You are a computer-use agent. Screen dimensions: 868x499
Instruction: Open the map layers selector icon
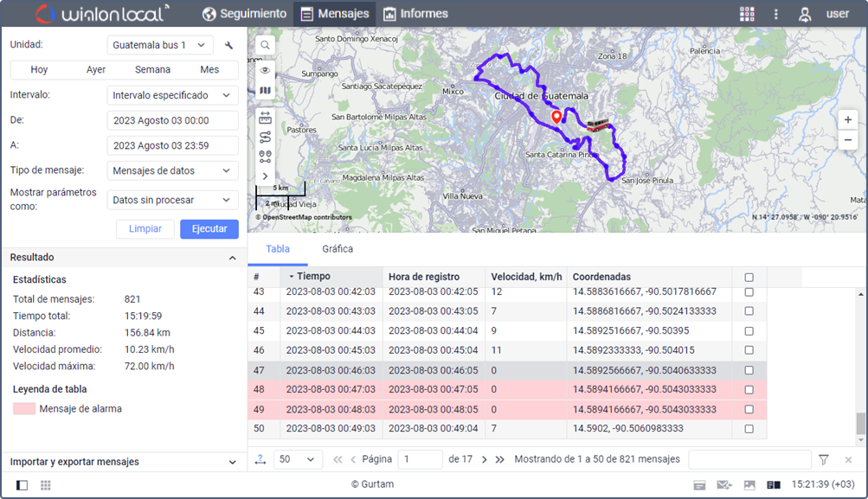point(265,91)
